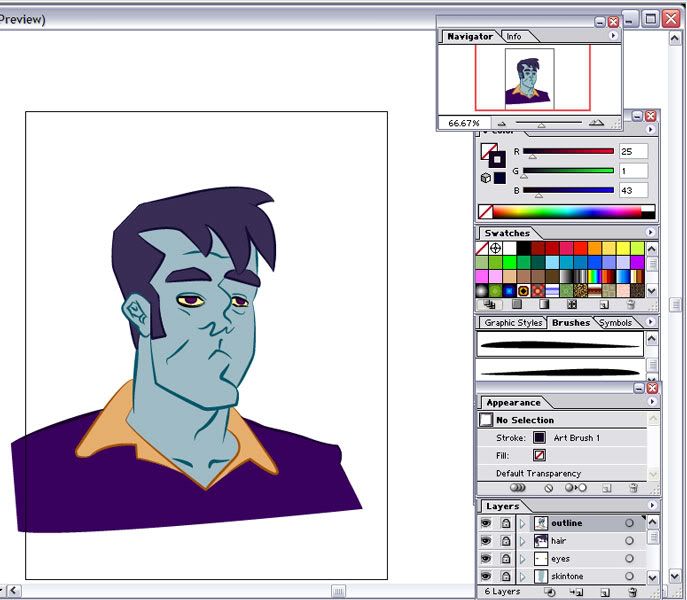687x600 pixels.
Task: Click the No Selection appearance thumbnail
Action: pos(485,420)
